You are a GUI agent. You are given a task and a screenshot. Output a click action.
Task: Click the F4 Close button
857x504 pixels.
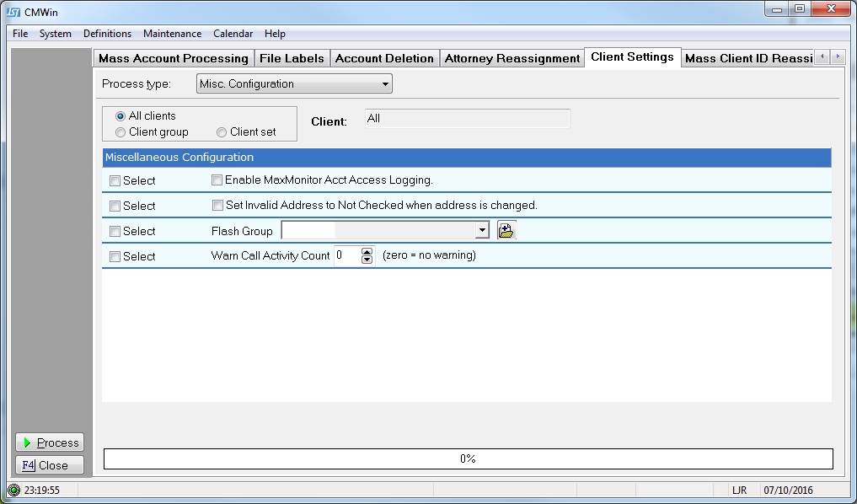(50, 465)
